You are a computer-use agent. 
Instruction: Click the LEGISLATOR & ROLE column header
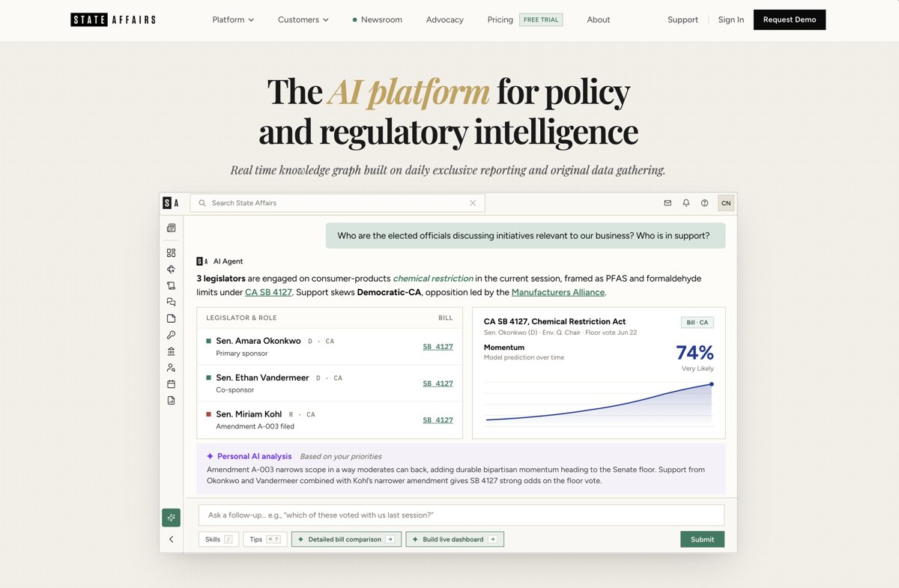pos(241,318)
